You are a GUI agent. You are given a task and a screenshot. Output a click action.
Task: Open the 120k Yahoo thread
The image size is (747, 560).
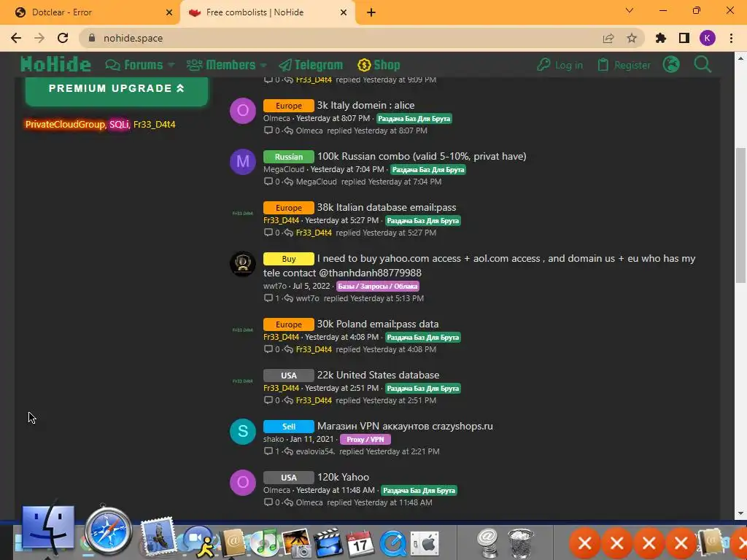[343, 477]
